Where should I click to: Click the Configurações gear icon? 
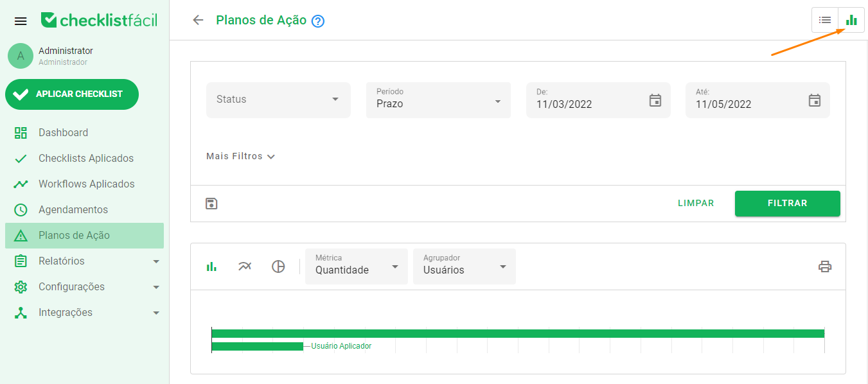[x=21, y=287]
